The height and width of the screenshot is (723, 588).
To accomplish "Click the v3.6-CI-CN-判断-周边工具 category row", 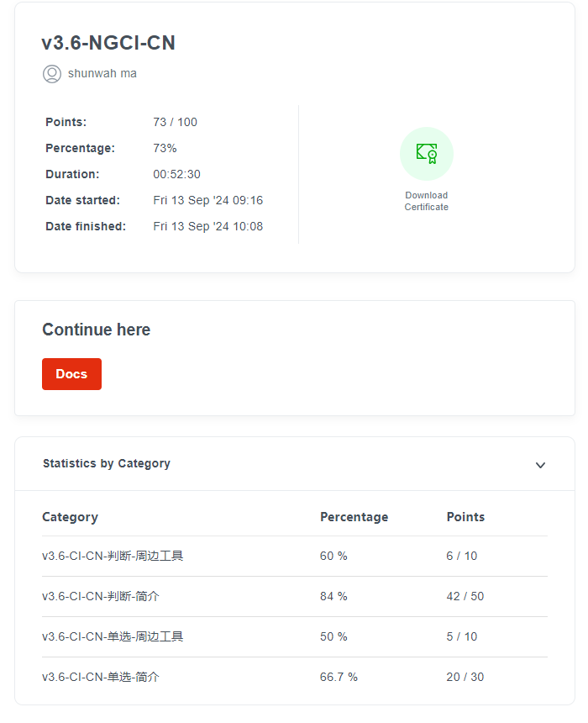I will click(113, 556).
